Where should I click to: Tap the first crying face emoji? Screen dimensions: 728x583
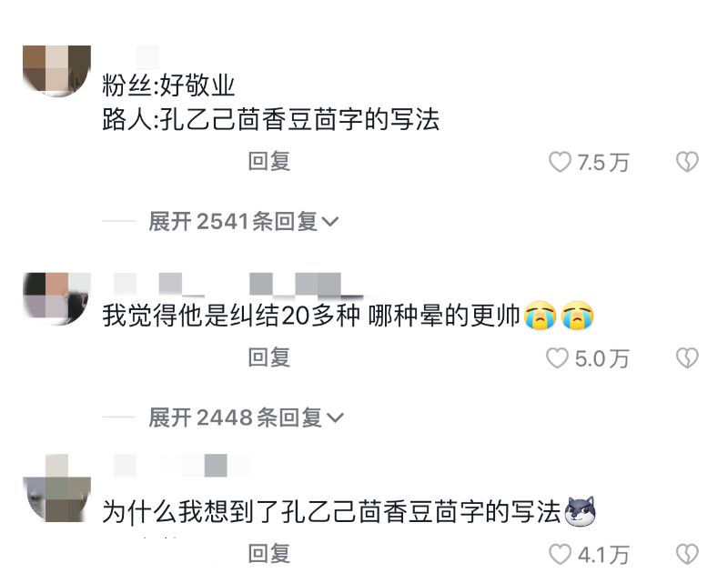click(x=540, y=316)
